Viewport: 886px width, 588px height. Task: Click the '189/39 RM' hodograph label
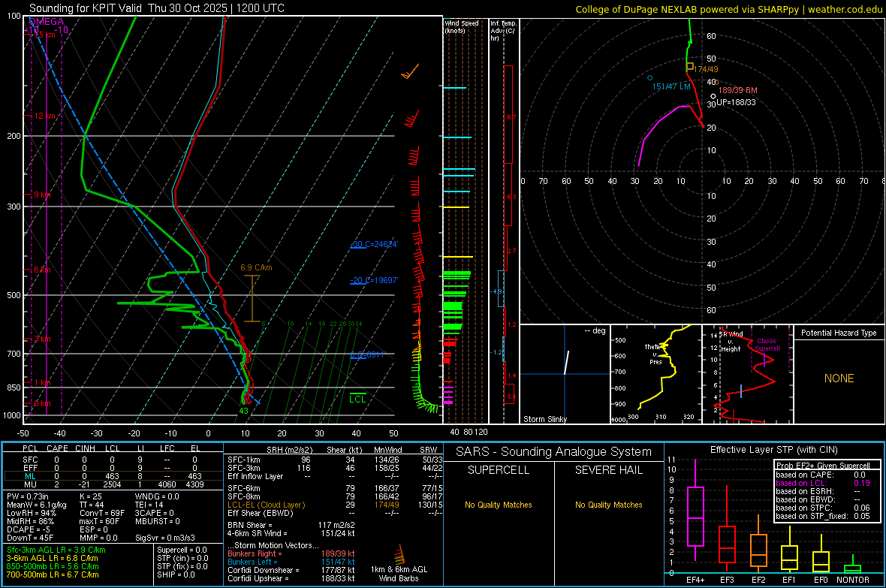tap(737, 90)
